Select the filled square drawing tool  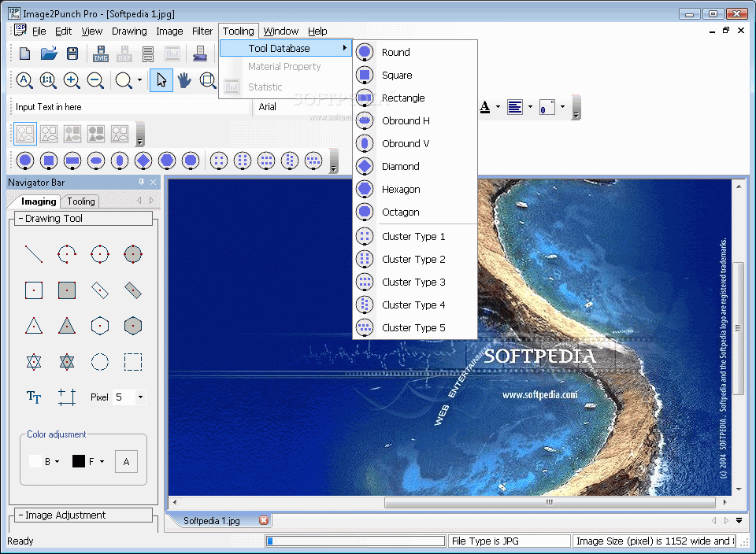66,290
